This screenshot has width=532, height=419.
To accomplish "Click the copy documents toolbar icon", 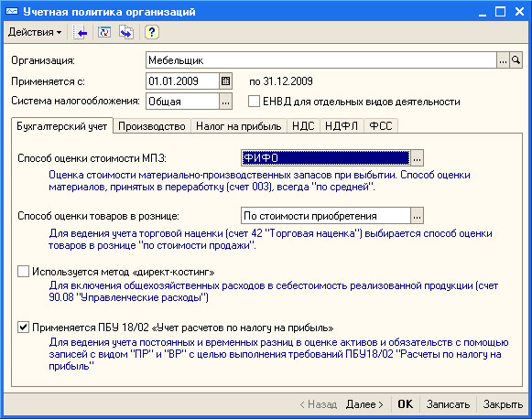I will click(x=126, y=33).
